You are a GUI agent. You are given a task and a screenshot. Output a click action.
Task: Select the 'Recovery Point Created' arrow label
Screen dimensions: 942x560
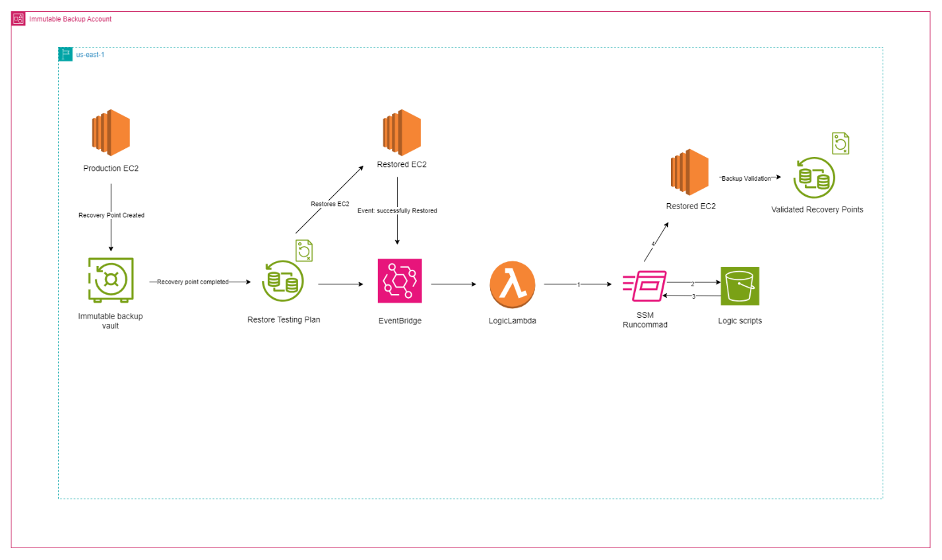111,215
